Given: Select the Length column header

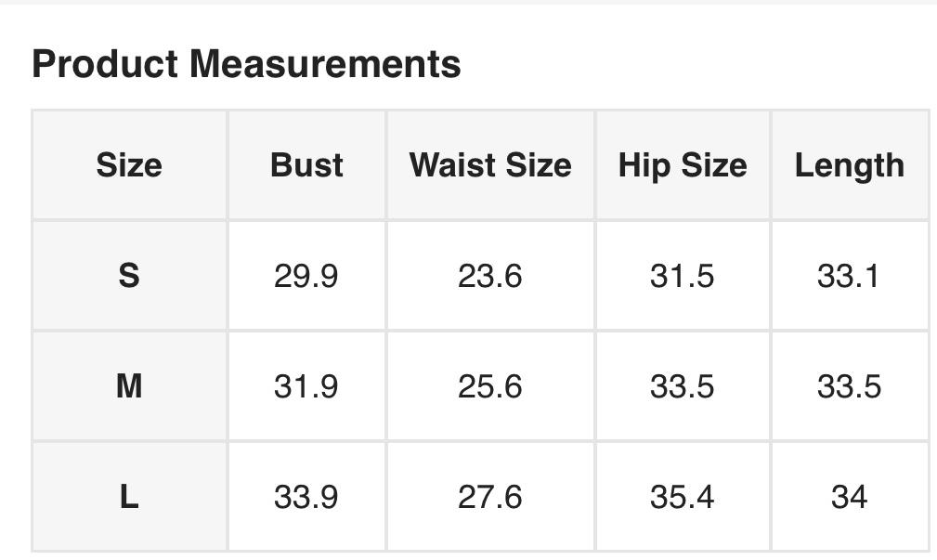Looking at the screenshot, I should [849, 165].
